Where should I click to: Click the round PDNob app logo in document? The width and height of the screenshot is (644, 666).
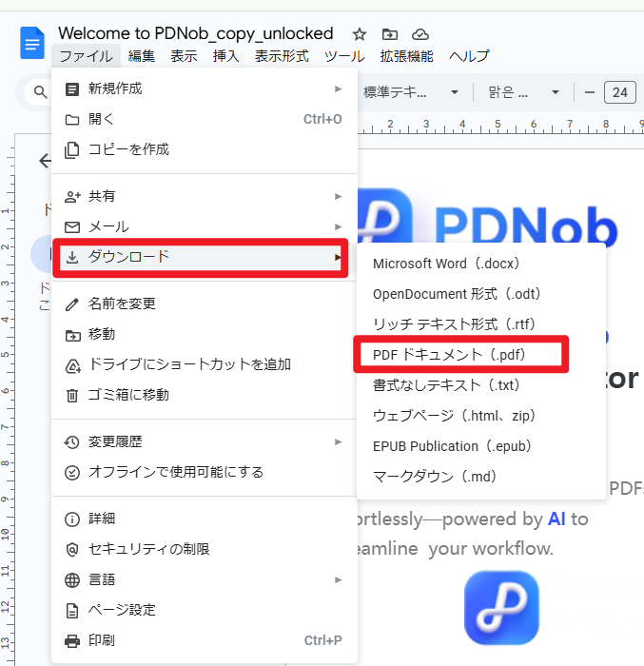501,608
